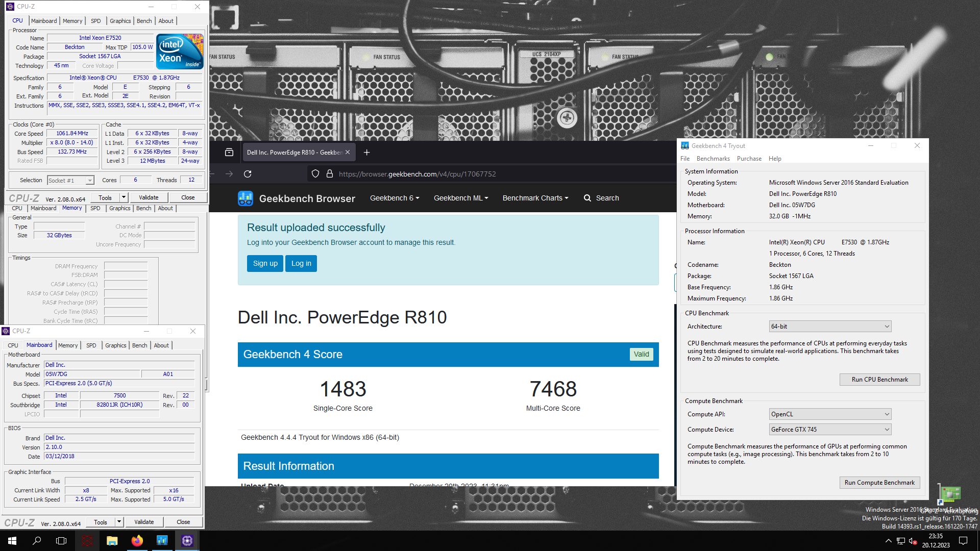The width and height of the screenshot is (980, 551).
Task: Click the muted volume tray icon
Action: point(913,541)
